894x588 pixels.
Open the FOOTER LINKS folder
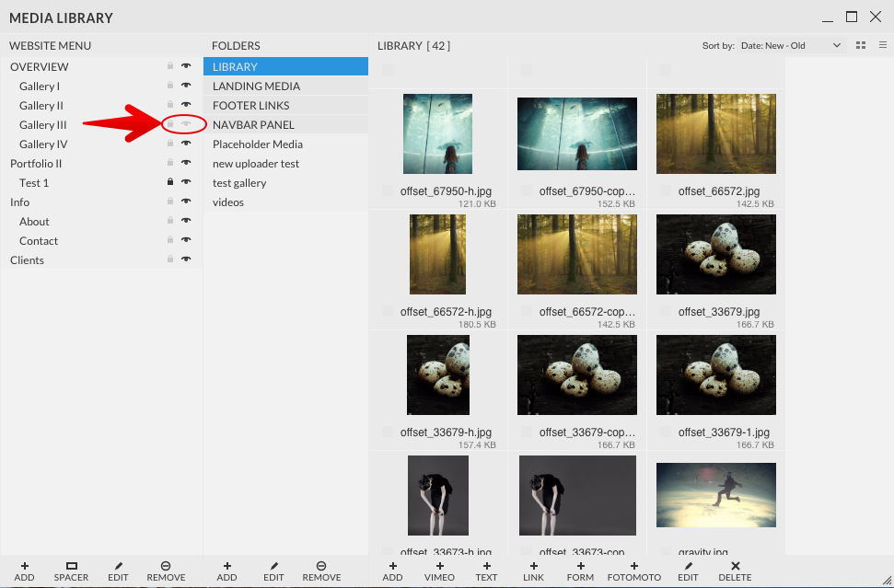pyautogui.click(x=285, y=105)
